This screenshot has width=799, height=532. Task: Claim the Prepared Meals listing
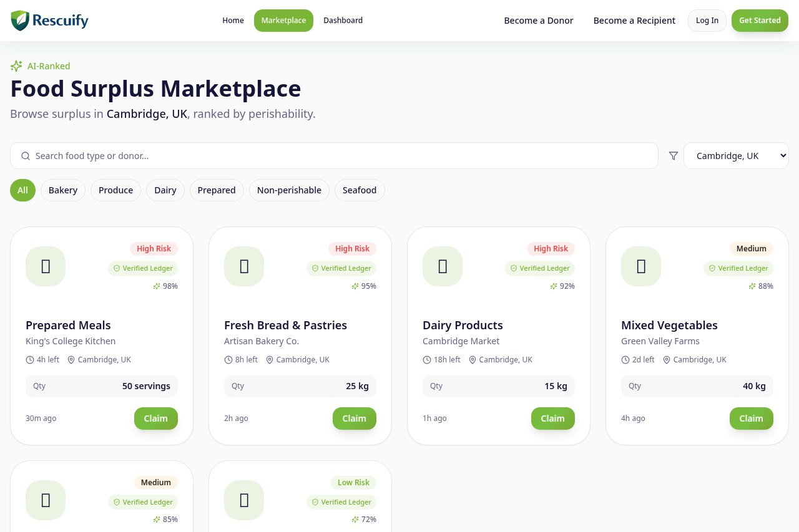point(156,418)
